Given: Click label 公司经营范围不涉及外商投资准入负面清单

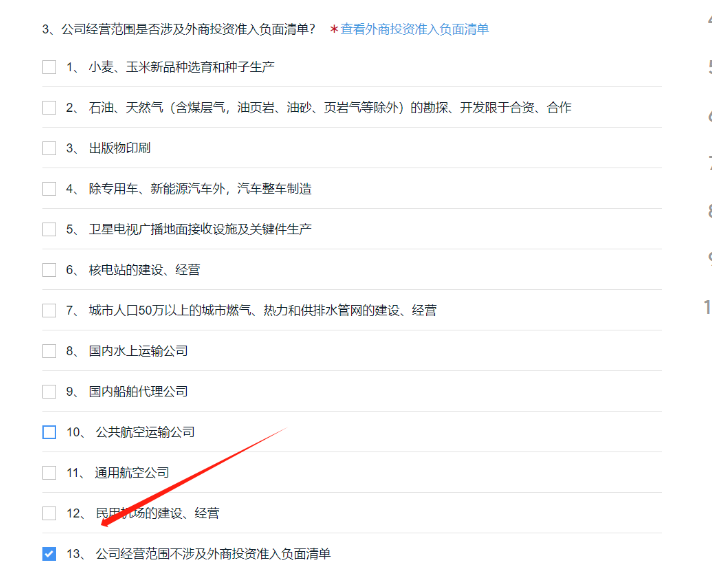Looking at the screenshot, I should tap(213, 554).
